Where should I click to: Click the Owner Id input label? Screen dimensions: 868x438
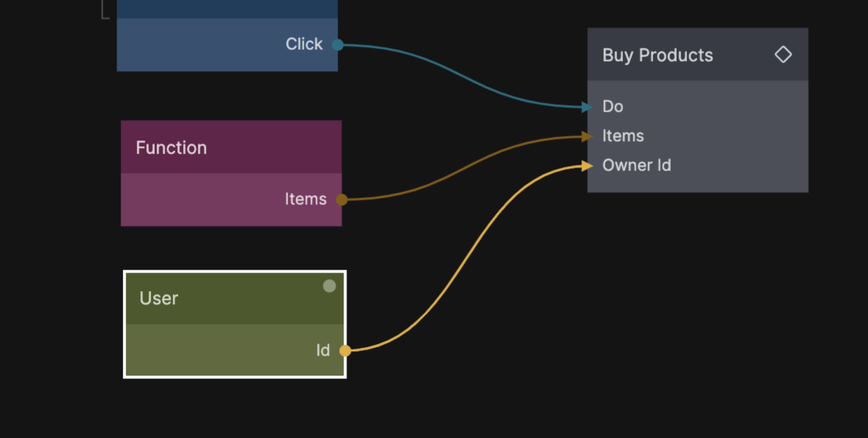[636, 165]
